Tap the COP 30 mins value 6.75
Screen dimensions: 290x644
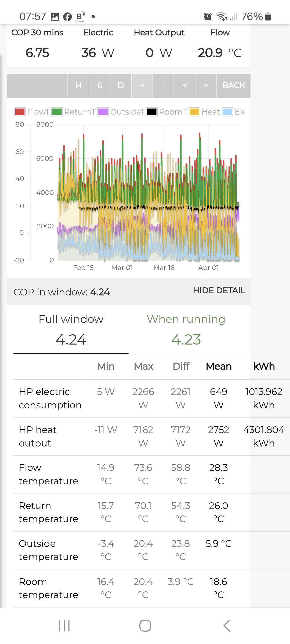point(37,53)
